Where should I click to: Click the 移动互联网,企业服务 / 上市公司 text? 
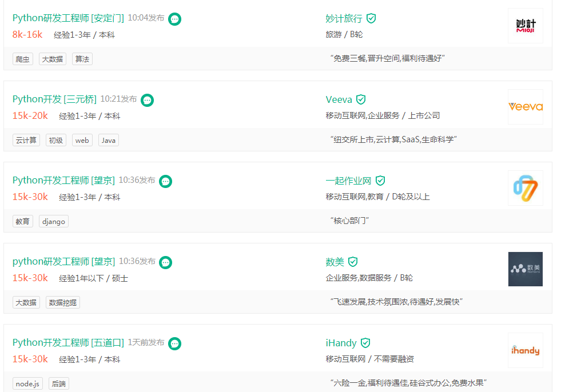[x=383, y=115]
